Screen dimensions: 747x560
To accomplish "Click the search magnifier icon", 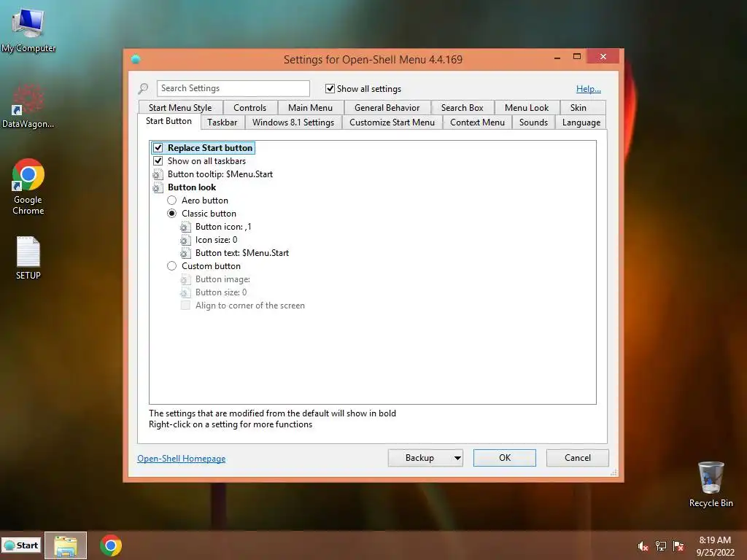I will tap(143, 88).
